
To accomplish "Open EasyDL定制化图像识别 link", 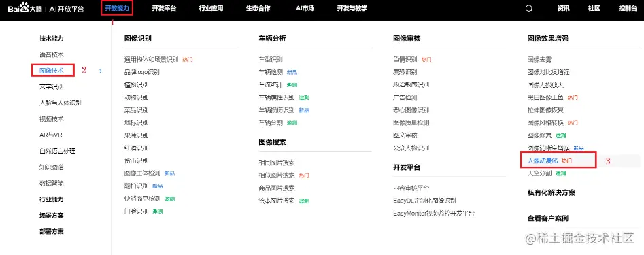I will coord(424,201).
